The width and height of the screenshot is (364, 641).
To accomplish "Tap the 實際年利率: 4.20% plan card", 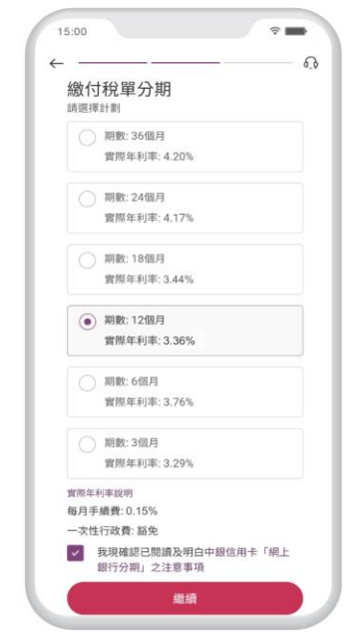I will [x=185, y=147].
